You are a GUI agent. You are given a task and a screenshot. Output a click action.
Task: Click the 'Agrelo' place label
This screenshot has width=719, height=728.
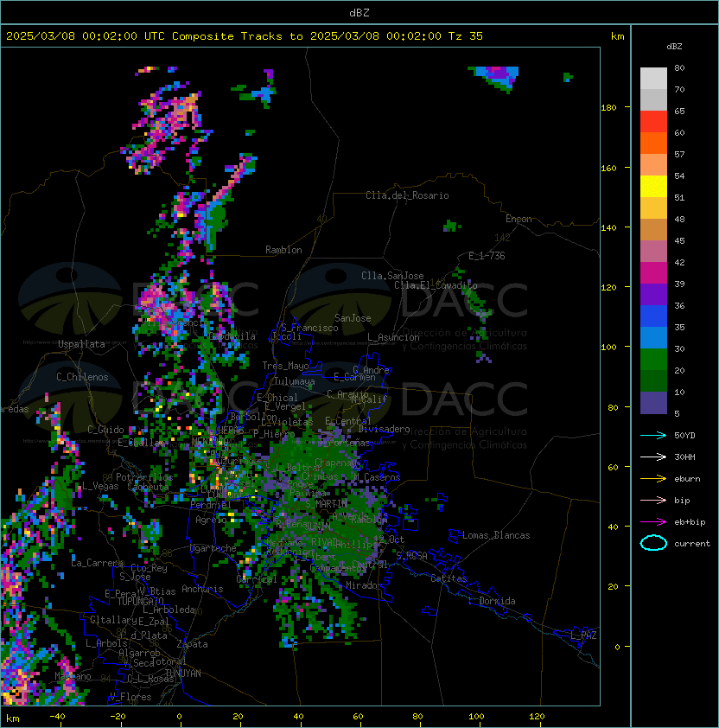(x=211, y=520)
